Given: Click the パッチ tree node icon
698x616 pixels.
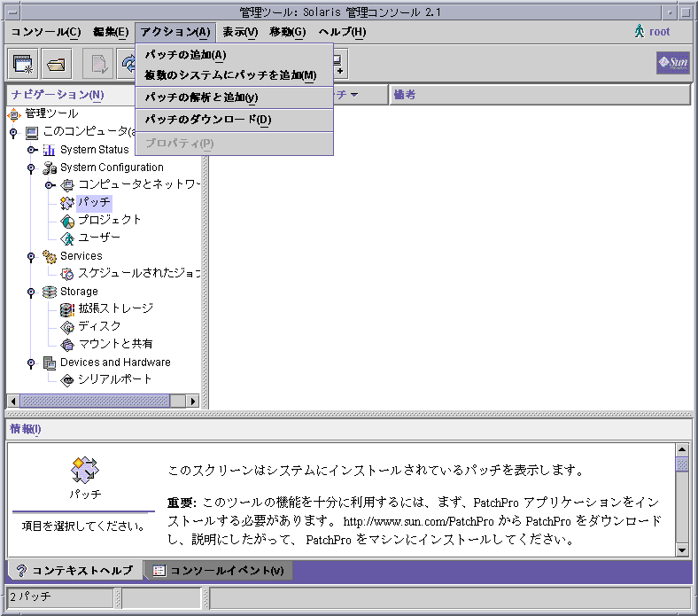Looking at the screenshot, I should (67, 203).
